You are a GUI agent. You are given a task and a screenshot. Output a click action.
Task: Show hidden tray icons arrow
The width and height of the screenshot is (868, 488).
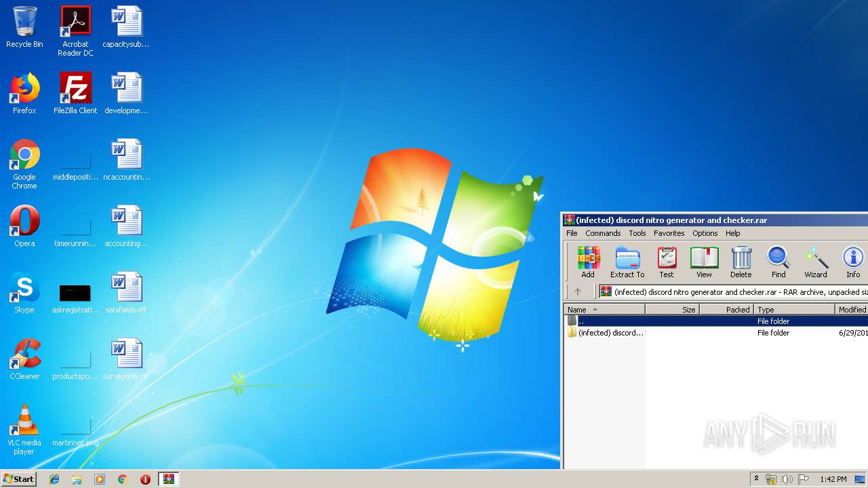point(756,479)
